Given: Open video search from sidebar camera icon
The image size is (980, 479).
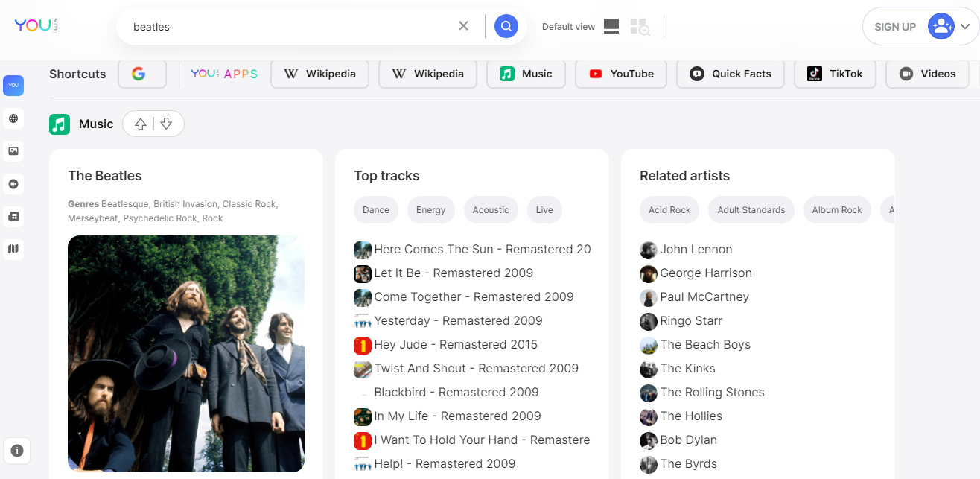Looking at the screenshot, I should coord(13,184).
